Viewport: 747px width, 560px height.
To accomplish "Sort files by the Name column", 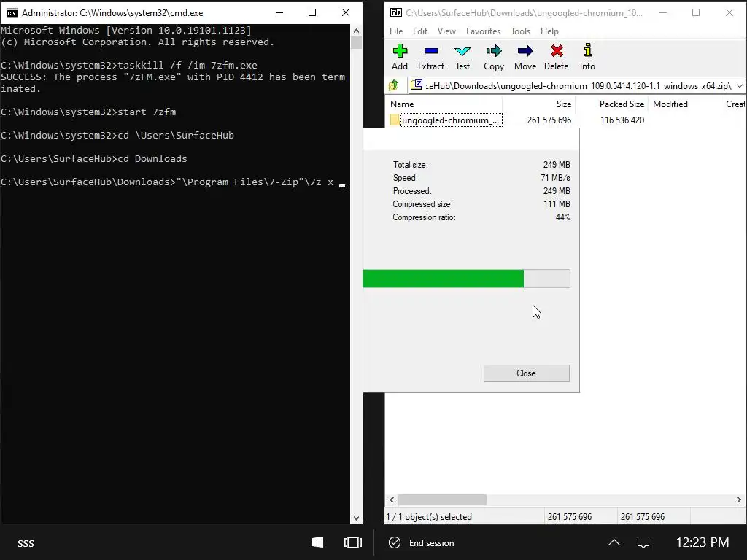I will [443, 104].
